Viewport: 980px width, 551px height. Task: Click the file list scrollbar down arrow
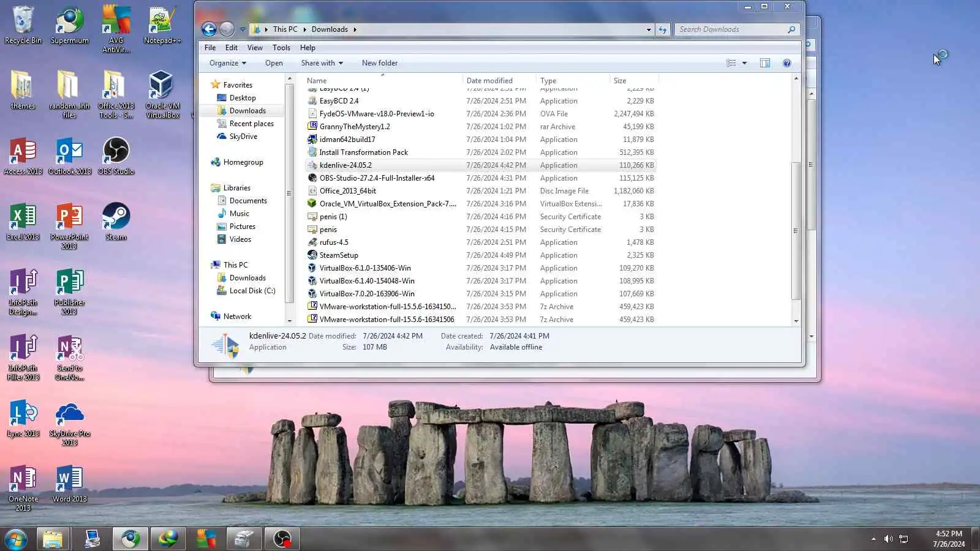(x=796, y=321)
